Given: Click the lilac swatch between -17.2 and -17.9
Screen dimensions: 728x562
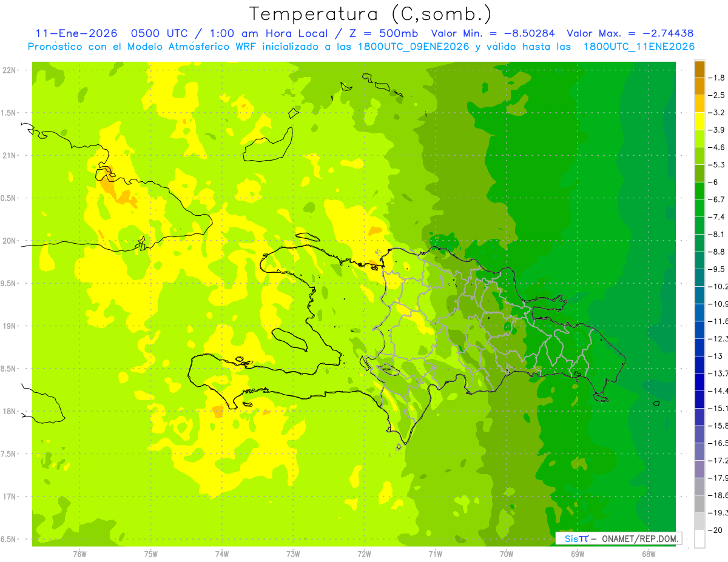Looking at the screenshot, I should (699, 469).
